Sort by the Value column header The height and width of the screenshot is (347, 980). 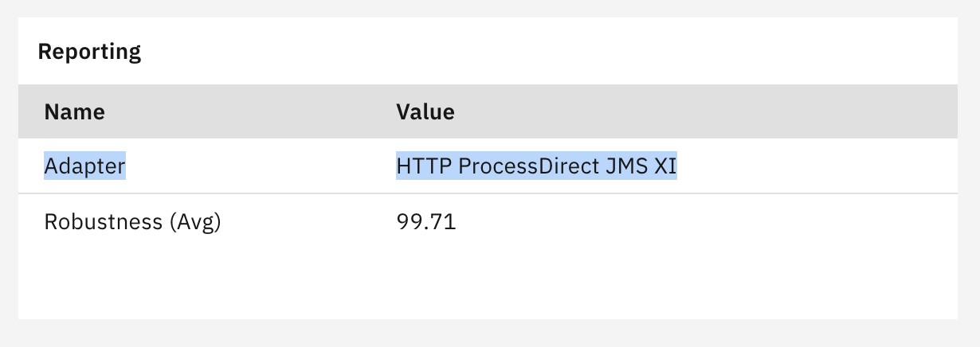(x=425, y=111)
